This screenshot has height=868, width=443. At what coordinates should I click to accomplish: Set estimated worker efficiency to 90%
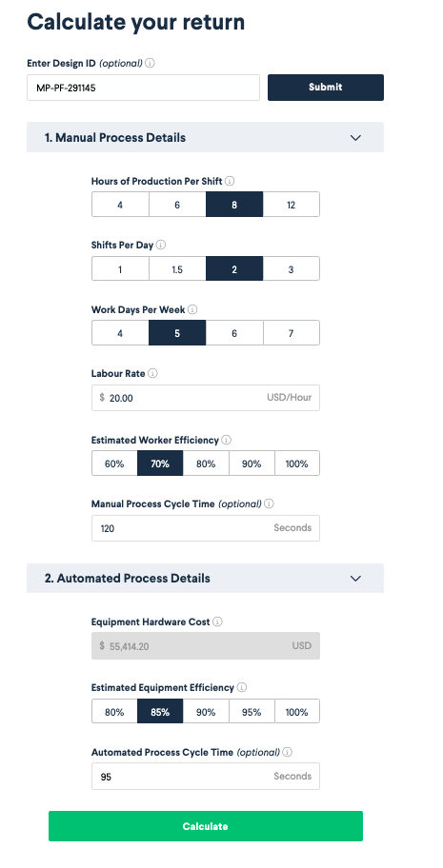[x=252, y=464]
